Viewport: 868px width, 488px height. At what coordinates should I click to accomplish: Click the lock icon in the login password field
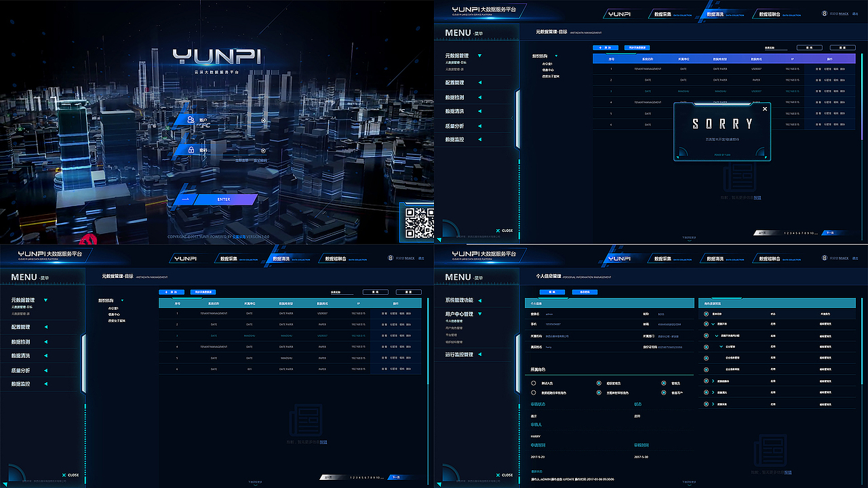point(192,150)
